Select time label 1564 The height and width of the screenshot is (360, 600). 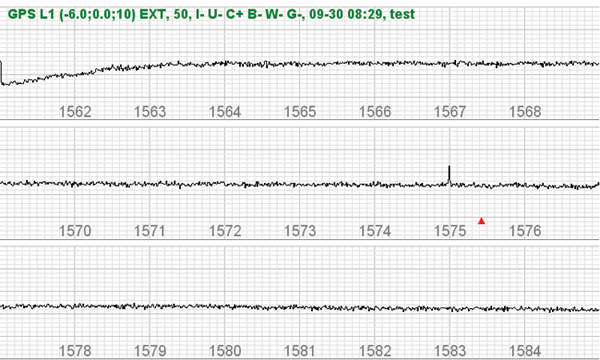tap(225, 112)
